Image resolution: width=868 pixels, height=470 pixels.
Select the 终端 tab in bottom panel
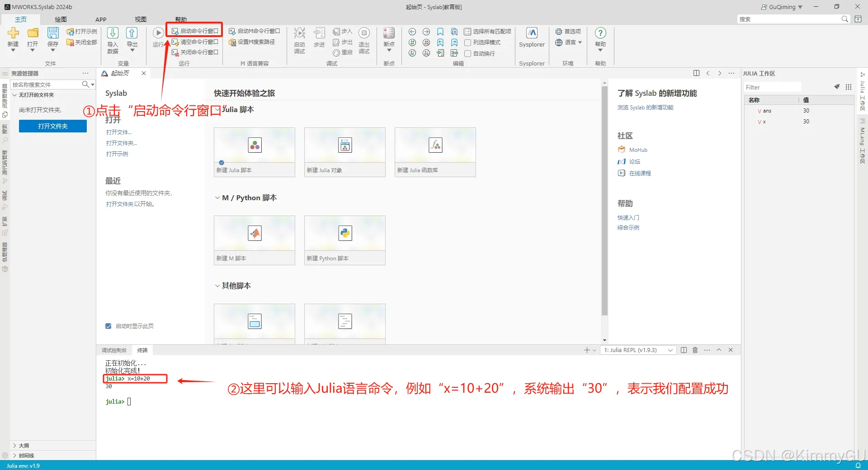click(142, 350)
